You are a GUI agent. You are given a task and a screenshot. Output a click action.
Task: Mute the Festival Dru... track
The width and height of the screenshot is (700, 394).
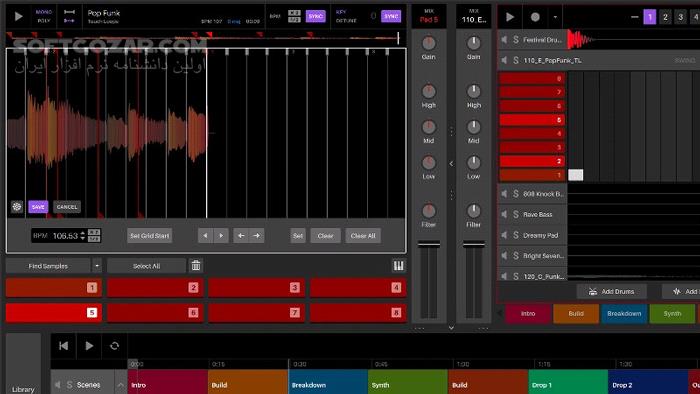pyautogui.click(x=504, y=40)
